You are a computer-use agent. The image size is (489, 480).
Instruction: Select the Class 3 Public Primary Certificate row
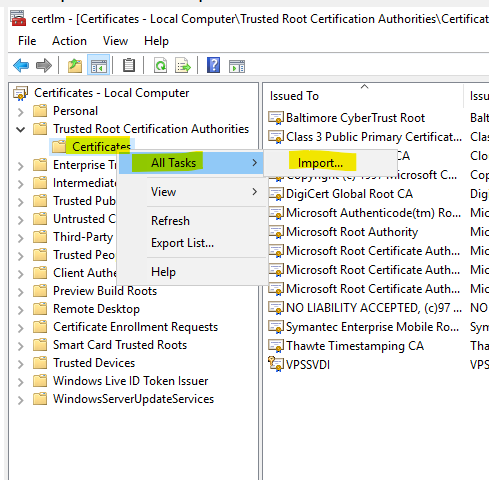click(x=374, y=137)
